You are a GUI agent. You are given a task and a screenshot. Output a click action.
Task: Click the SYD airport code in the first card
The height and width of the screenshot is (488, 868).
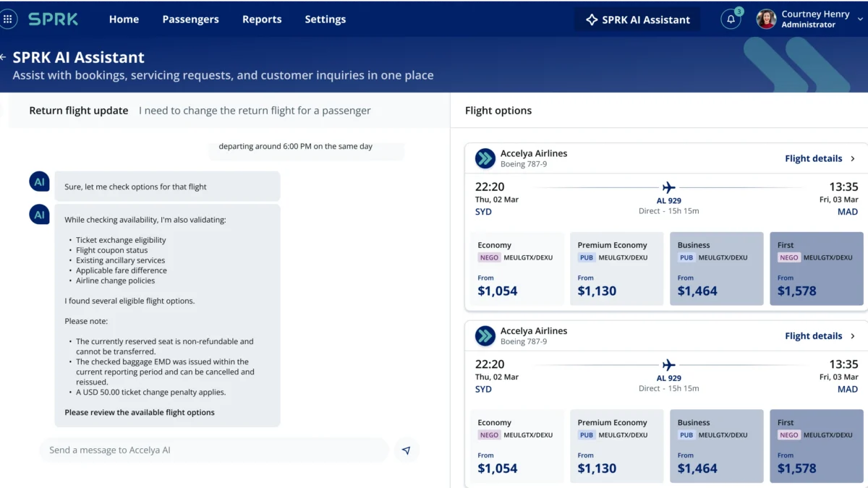(483, 212)
